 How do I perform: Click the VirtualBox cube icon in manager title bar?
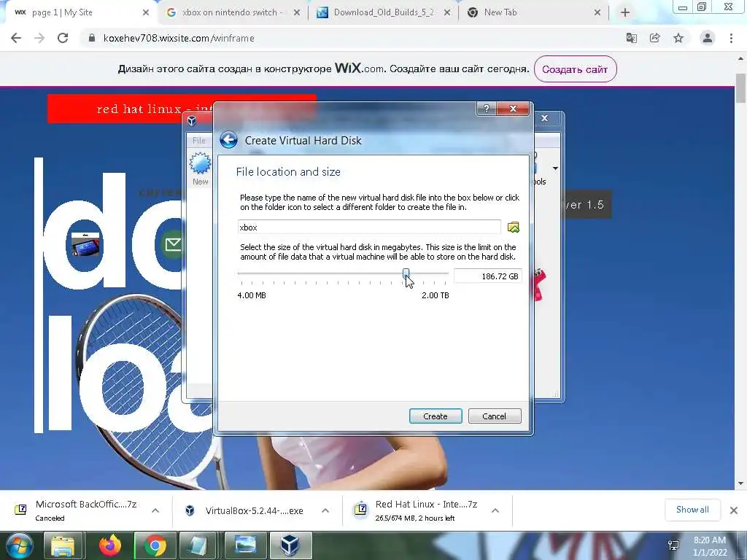[192, 121]
